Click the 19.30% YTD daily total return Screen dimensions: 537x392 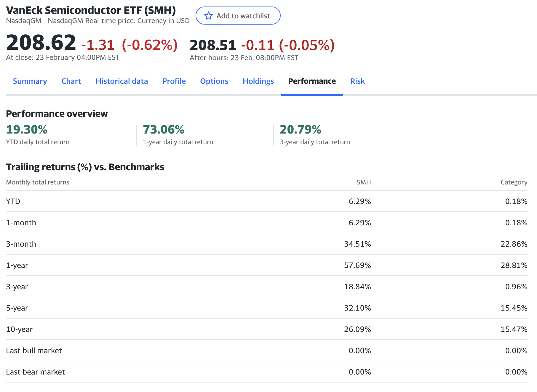point(27,129)
